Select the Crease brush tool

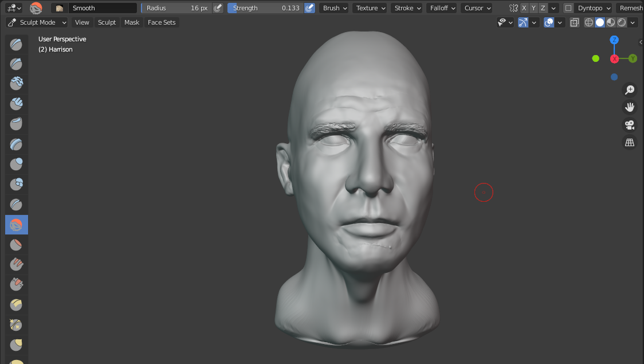click(17, 205)
